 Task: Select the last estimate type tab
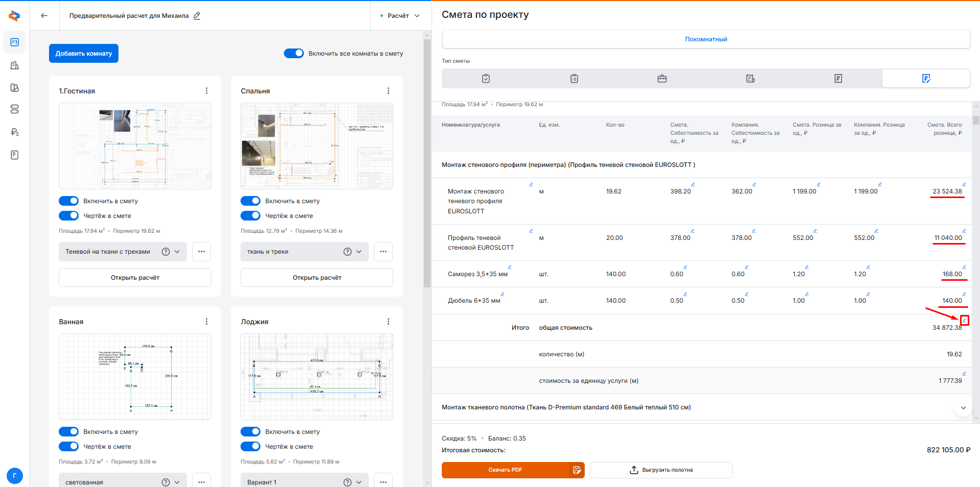(x=926, y=79)
